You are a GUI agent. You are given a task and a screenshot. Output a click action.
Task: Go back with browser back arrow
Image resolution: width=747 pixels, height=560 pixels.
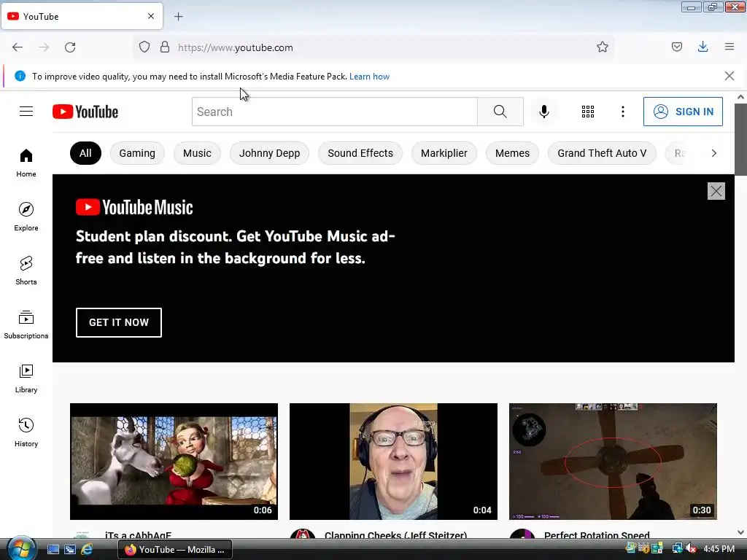tap(18, 47)
